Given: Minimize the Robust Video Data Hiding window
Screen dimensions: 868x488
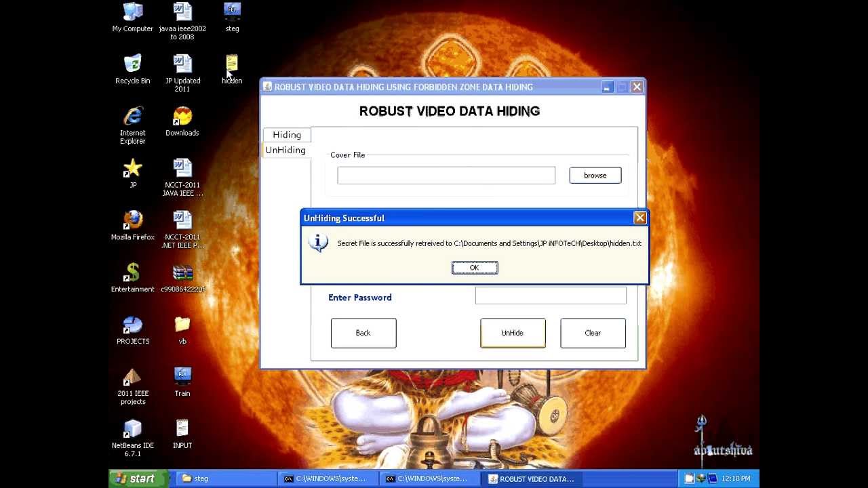Looking at the screenshot, I should (x=608, y=87).
